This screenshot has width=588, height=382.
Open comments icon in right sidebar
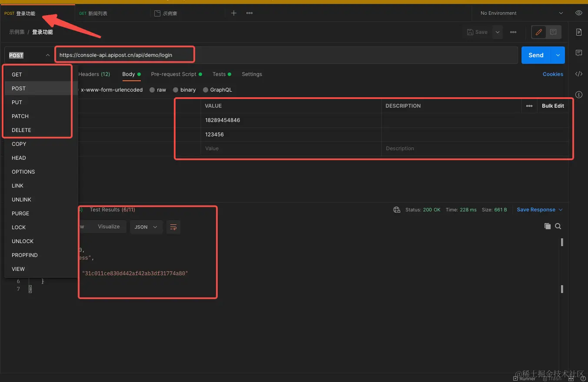578,53
